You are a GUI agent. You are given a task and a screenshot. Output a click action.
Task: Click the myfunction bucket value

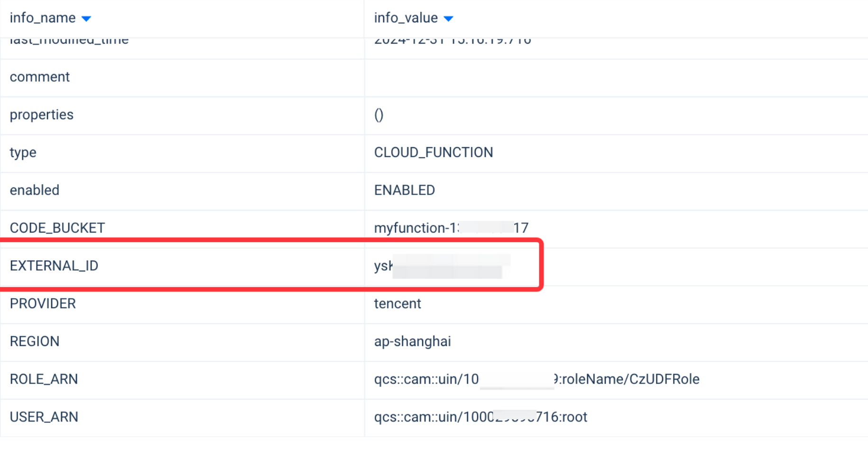(451, 228)
